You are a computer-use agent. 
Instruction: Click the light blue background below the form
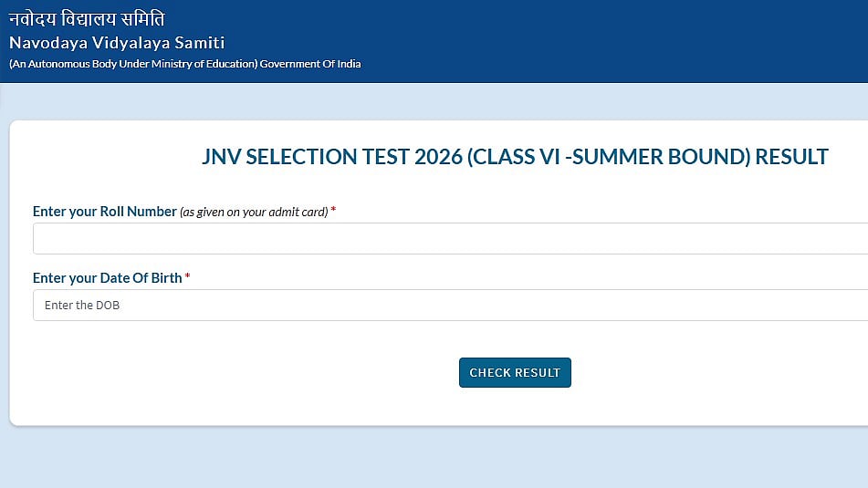click(434, 459)
